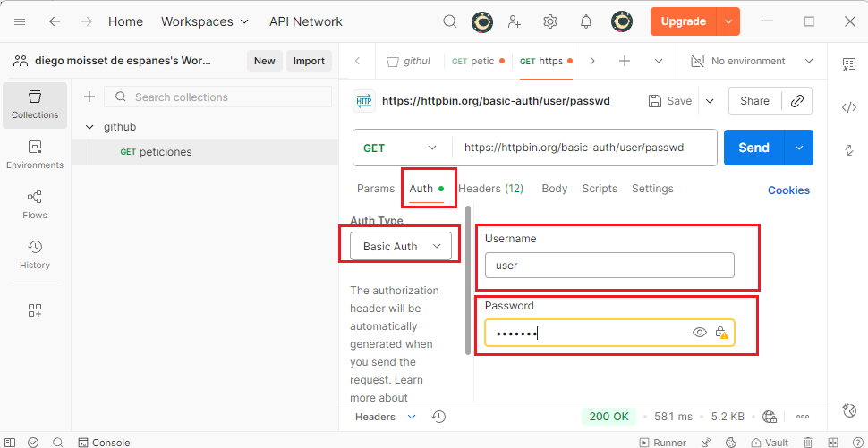The height and width of the screenshot is (448, 868).
Task: Click the invite user icon
Action: coord(515,21)
